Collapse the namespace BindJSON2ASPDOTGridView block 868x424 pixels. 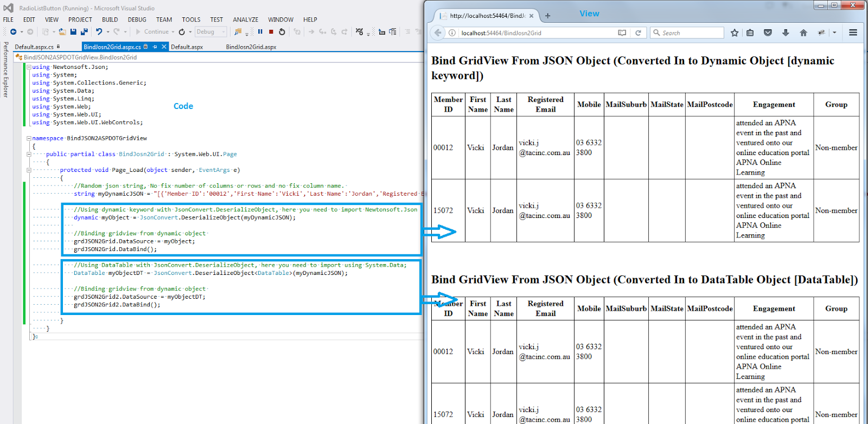pyautogui.click(x=29, y=138)
